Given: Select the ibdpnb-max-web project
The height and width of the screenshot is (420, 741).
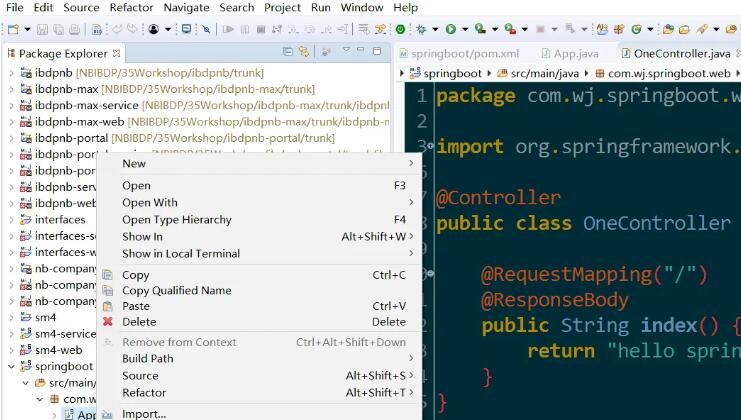Looking at the screenshot, I should click(x=79, y=122).
